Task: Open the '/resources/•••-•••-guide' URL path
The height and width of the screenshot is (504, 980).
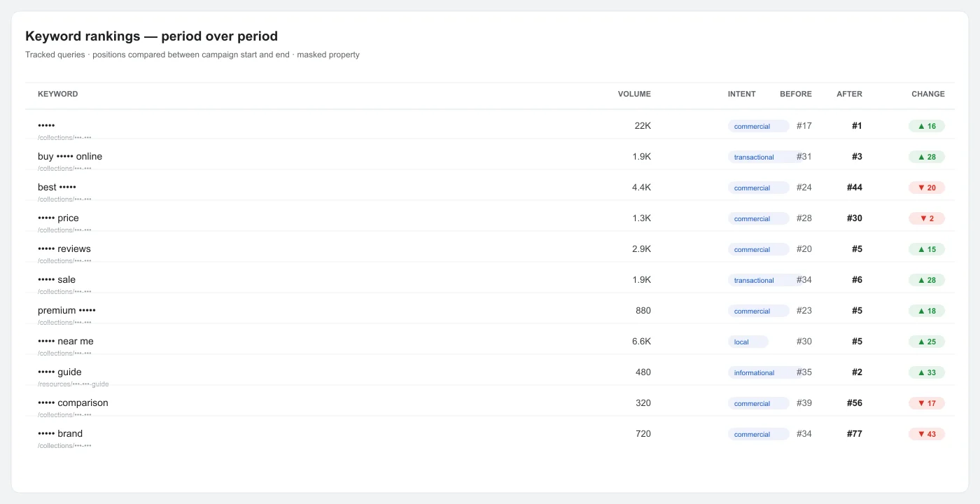Action: click(x=73, y=384)
